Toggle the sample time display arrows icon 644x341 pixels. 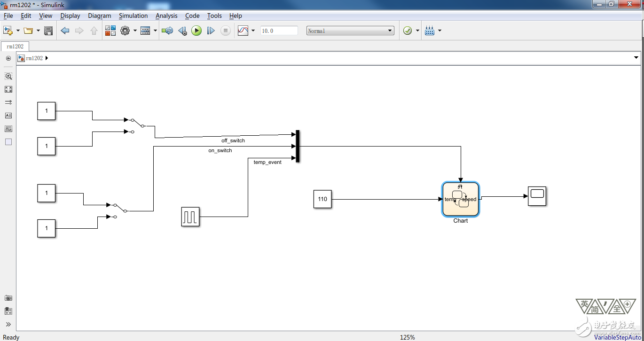(8, 102)
